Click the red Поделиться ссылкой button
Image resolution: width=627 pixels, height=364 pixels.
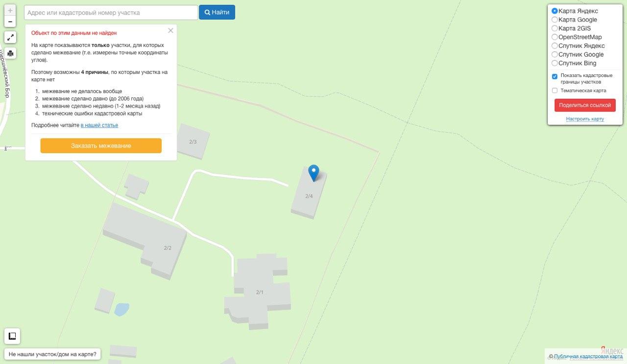[585, 105]
